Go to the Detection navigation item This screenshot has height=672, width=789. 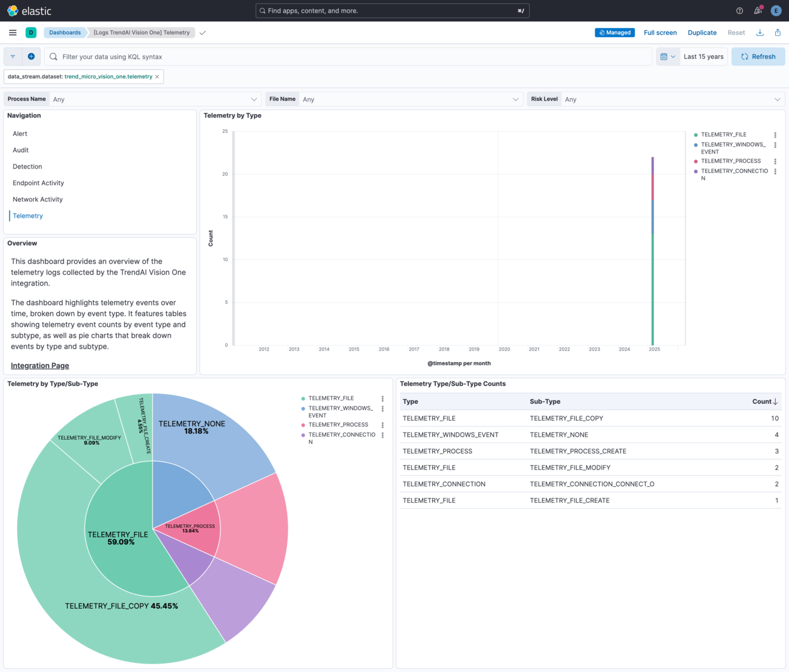27,167
